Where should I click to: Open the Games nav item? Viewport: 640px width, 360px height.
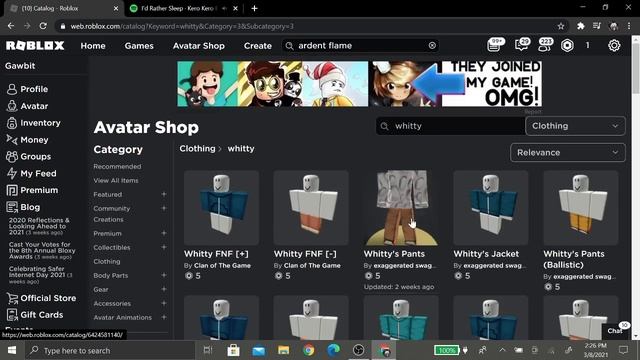coord(139,46)
